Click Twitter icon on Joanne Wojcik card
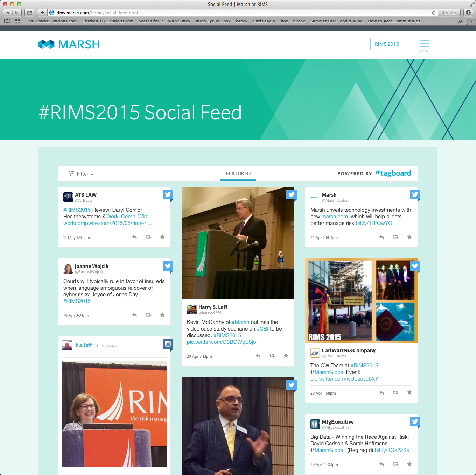 pos(168,266)
